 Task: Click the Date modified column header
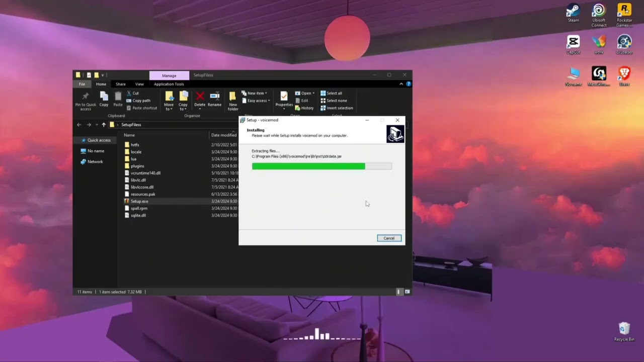[x=224, y=135]
